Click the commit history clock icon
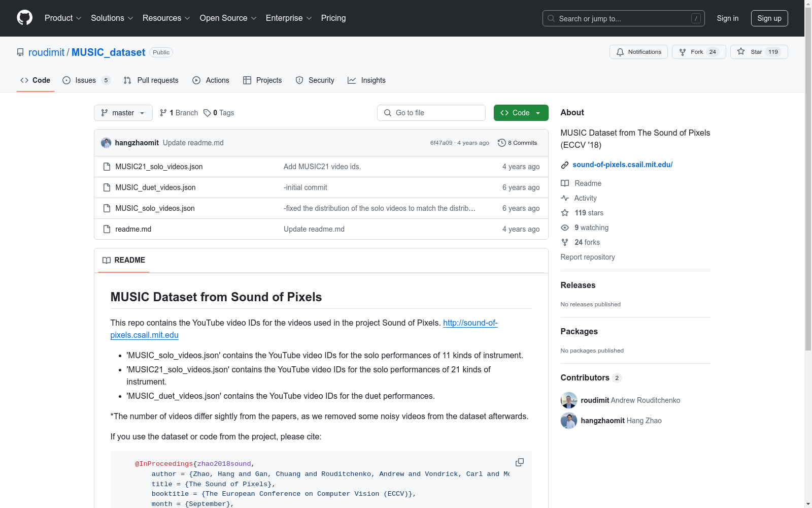This screenshot has height=508, width=812. coord(502,143)
